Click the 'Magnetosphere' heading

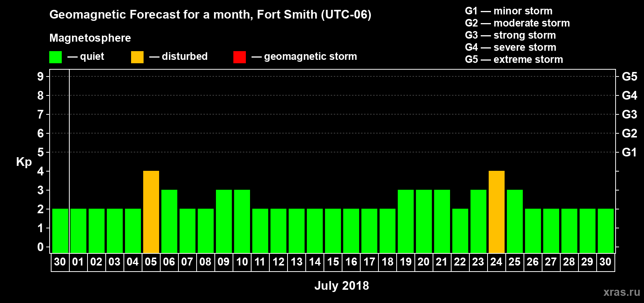tap(90, 38)
